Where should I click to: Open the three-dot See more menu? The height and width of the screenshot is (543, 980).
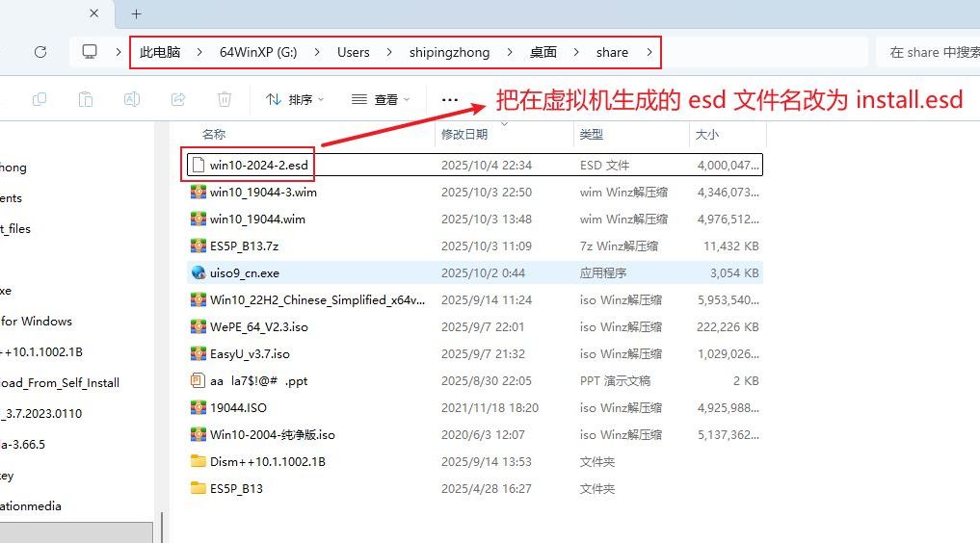click(x=449, y=99)
